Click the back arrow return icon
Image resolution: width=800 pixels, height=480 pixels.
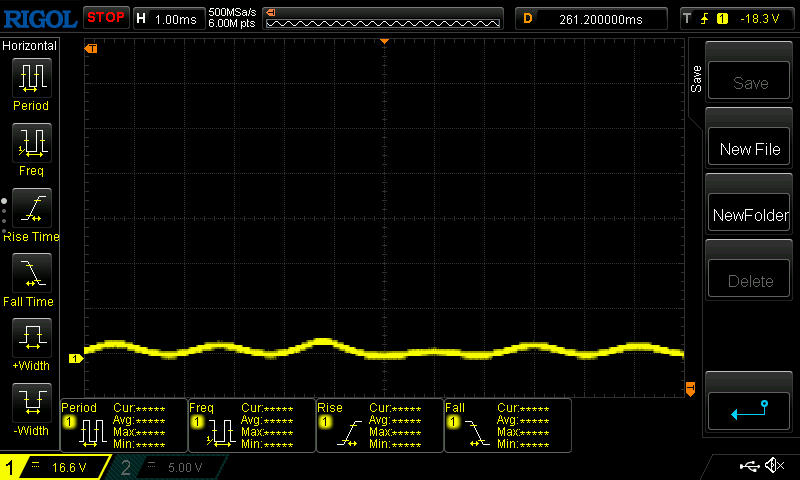click(x=749, y=410)
